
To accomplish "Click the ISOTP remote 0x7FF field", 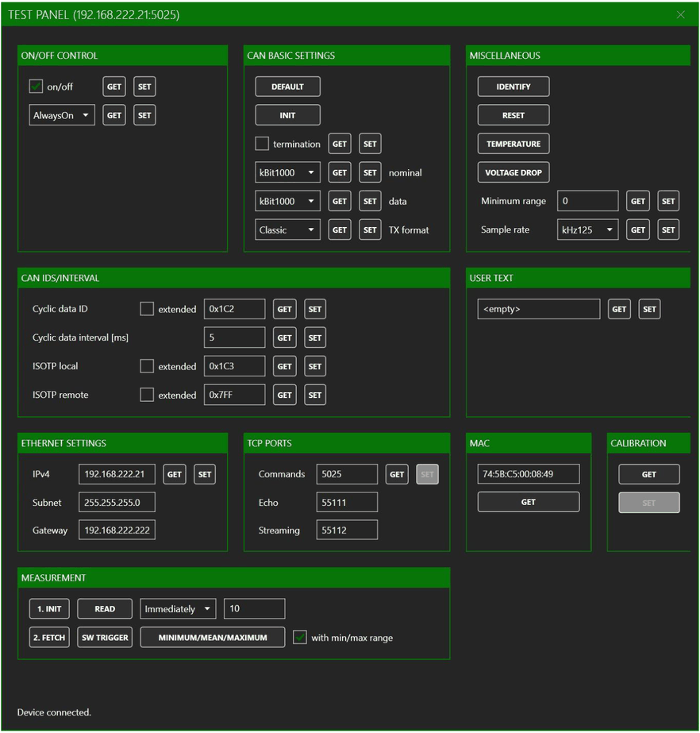I will coord(235,395).
